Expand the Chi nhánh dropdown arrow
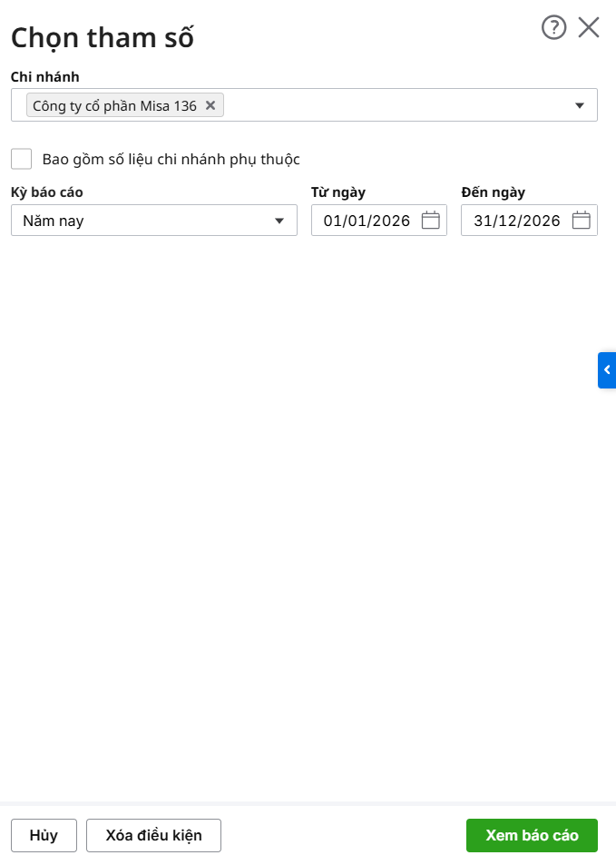The width and height of the screenshot is (616, 865). point(580,105)
